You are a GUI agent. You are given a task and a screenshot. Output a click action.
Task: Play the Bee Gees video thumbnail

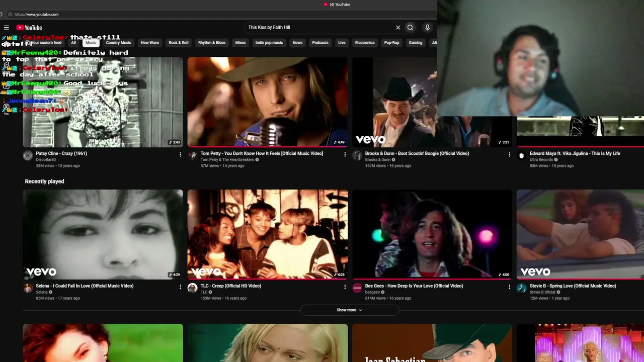[432, 234]
